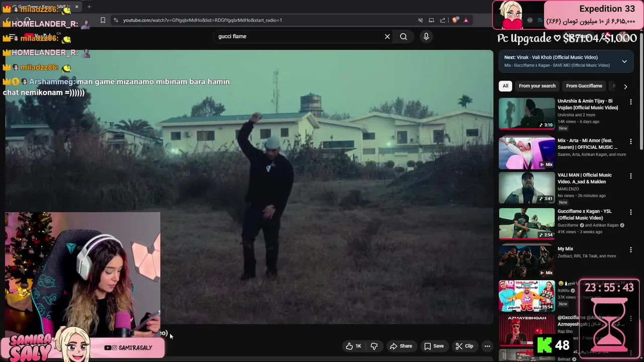The width and height of the screenshot is (644, 362).
Task: Open options menu for Mix Arta Mi Amor
Action: click(x=630, y=141)
